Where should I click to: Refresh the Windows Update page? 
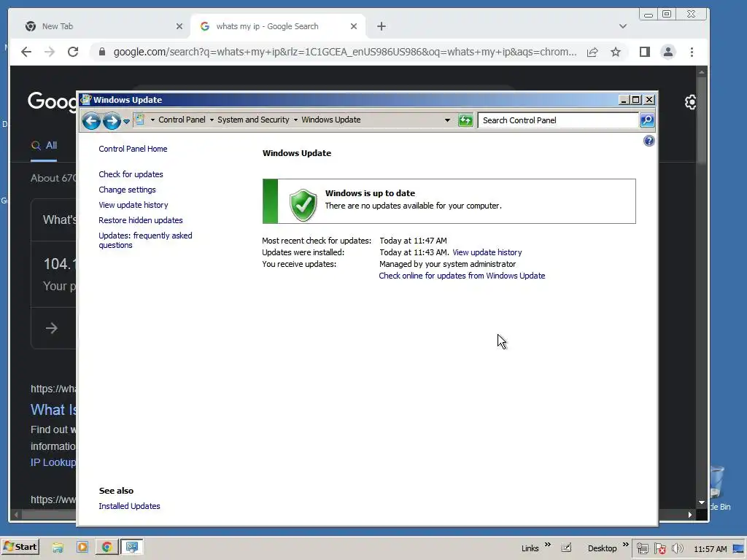click(x=465, y=120)
